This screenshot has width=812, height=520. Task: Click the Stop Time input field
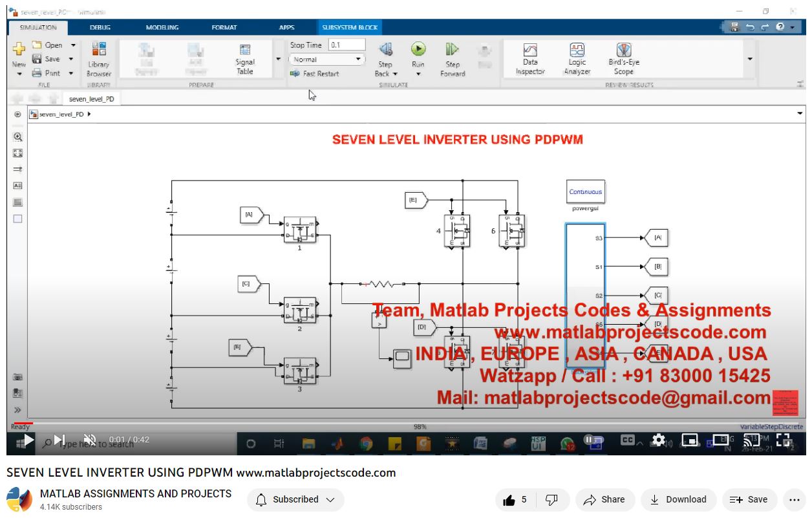pyautogui.click(x=347, y=45)
